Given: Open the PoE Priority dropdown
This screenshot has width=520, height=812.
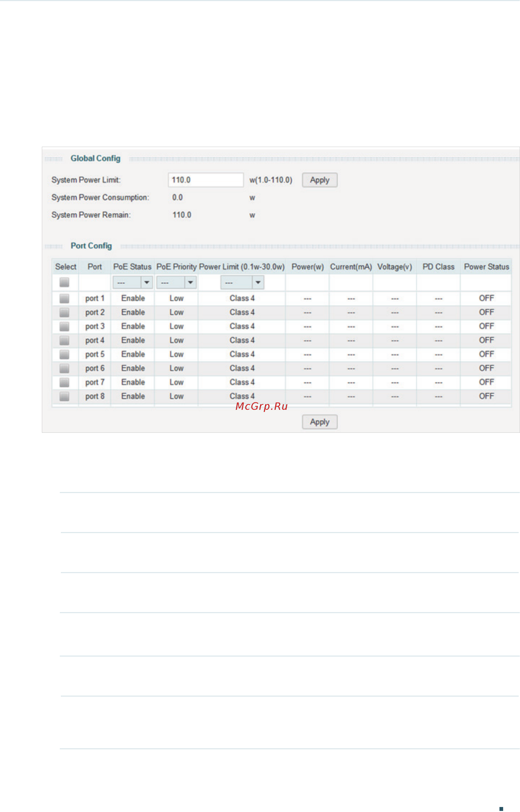Looking at the screenshot, I should (176, 283).
